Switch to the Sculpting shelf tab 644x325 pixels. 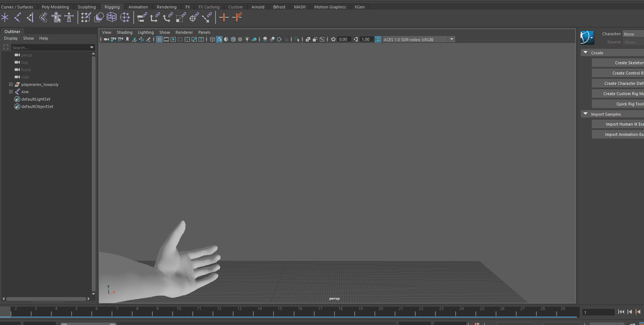click(x=87, y=7)
